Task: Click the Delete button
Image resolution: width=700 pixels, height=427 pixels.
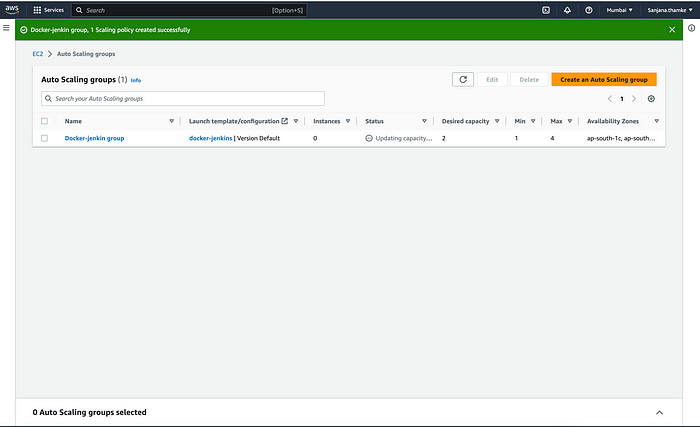Action: (x=529, y=80)
